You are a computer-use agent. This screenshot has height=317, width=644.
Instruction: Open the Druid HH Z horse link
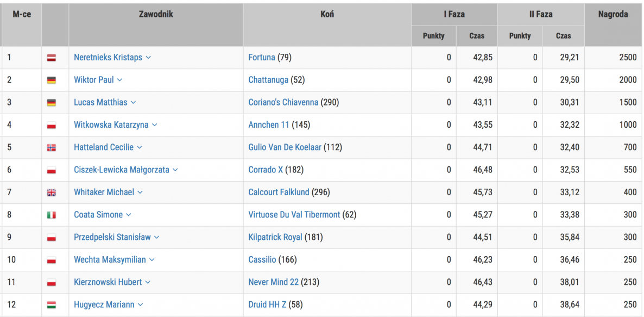pos(267,304)
